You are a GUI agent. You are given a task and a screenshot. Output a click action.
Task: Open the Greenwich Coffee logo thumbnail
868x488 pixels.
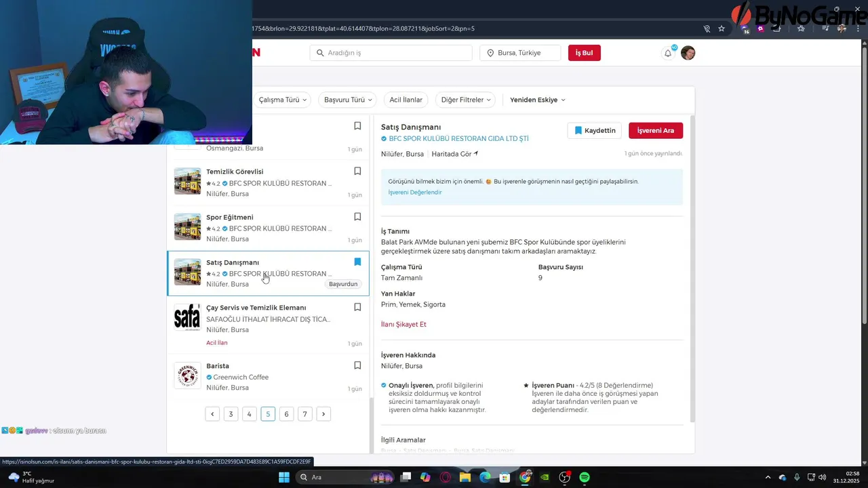pyautogui.click(x=187, y=375)
